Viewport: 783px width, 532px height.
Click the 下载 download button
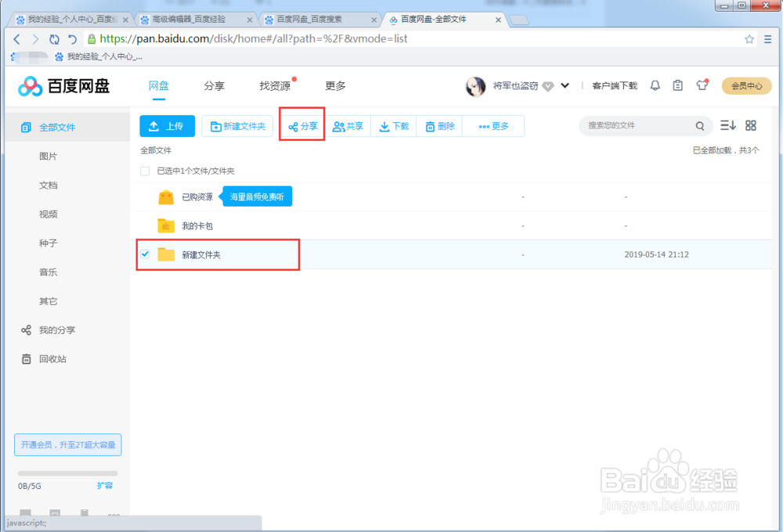tap(394, 126)
